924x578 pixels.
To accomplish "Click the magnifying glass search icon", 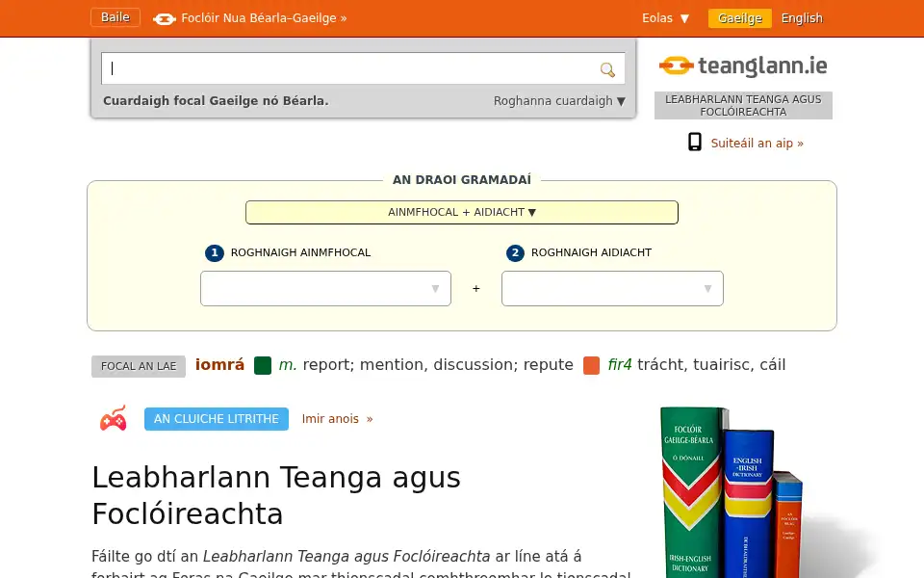I will pyautogui.click(x=607, y=69).
